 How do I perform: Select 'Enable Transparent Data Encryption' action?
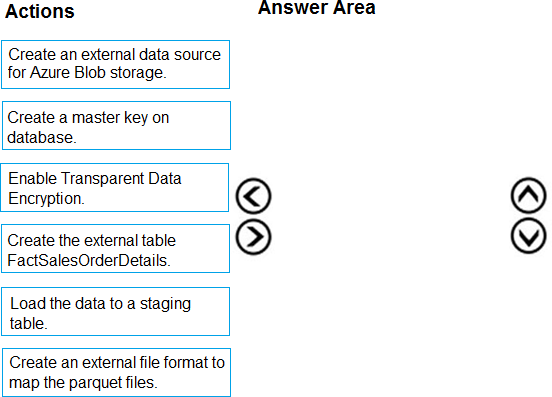(x=115, y=188)
